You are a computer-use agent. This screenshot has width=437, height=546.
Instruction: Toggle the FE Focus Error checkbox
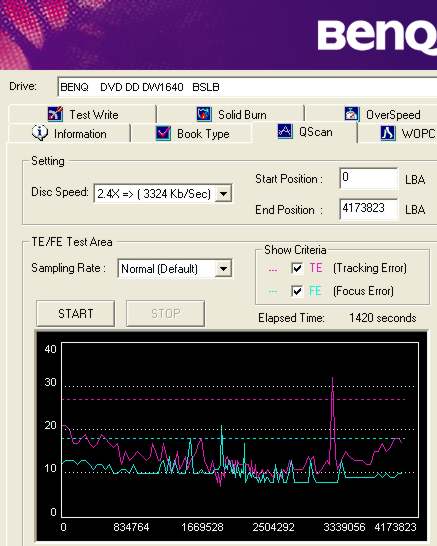pos(297,291)
